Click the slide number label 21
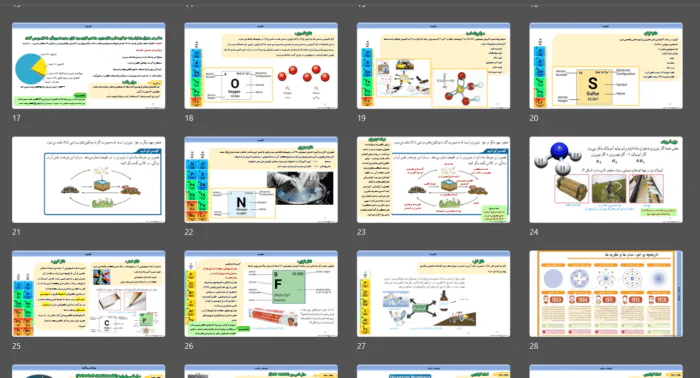The image size is (700, 378). pyautogui.click(x=17, y=232)
